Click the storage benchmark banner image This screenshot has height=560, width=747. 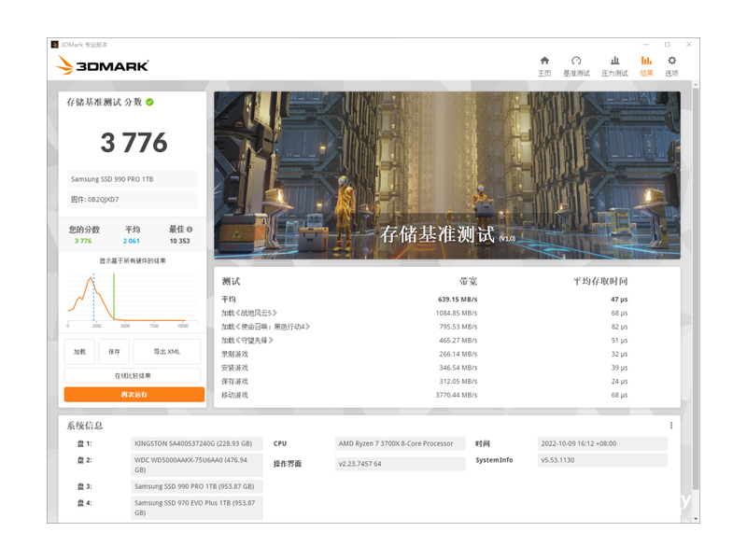tap(447, 175)
